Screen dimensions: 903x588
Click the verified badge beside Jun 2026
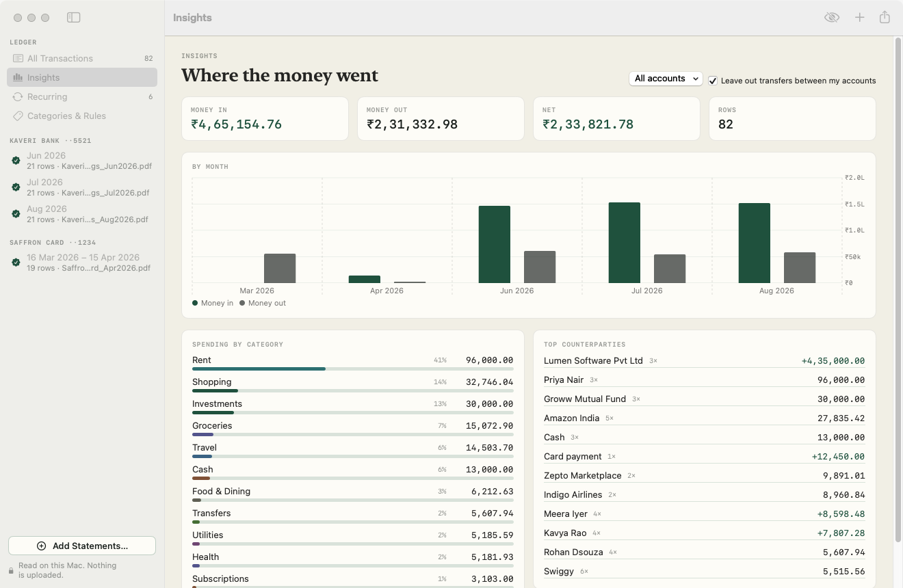pos(16,161)
